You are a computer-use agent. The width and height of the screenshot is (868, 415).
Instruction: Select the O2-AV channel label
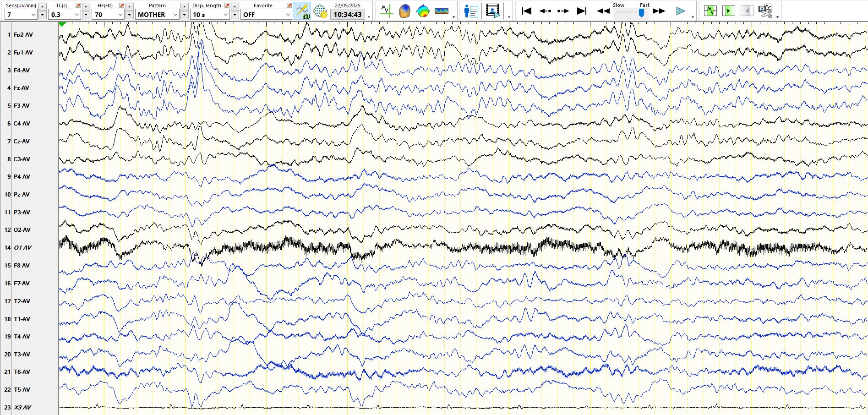22,230
